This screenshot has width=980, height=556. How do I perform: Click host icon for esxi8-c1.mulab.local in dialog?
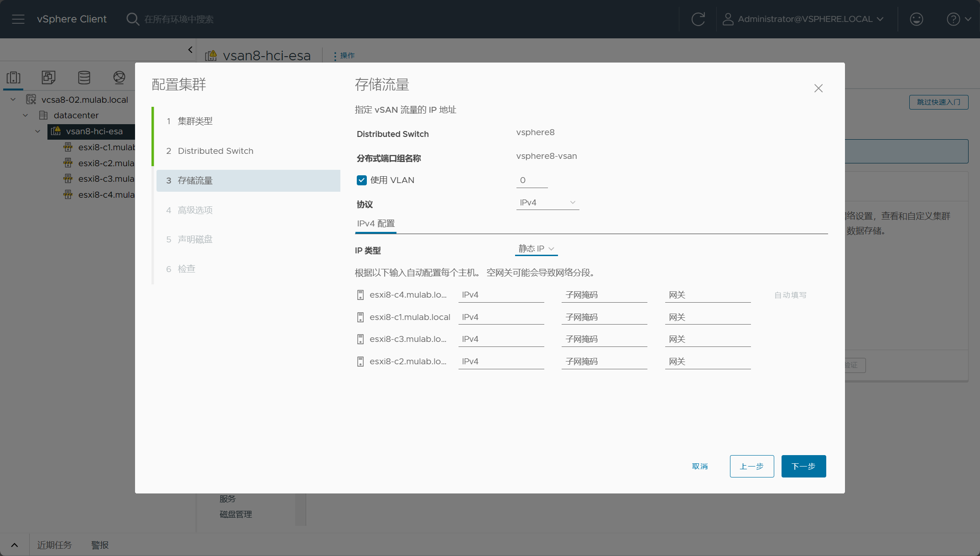(360, 317)
